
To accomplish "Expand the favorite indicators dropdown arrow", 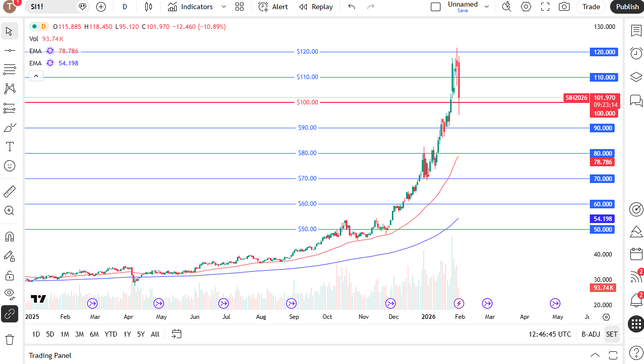I will (224, 7).
